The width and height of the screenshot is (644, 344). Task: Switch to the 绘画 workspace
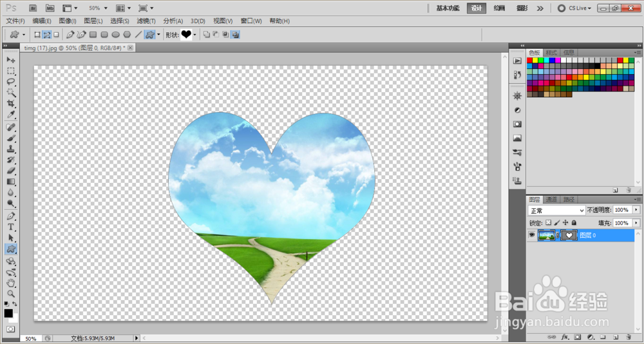click(x=499, y=8)
